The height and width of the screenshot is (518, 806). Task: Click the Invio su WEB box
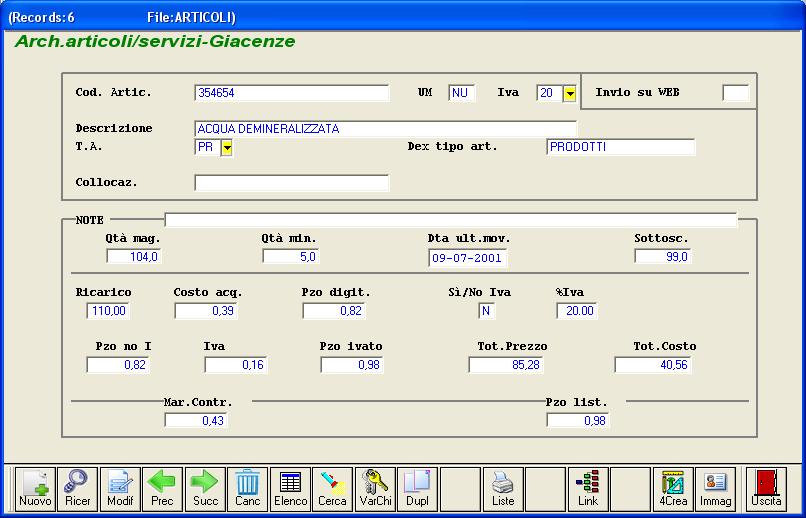click(736, 93)
